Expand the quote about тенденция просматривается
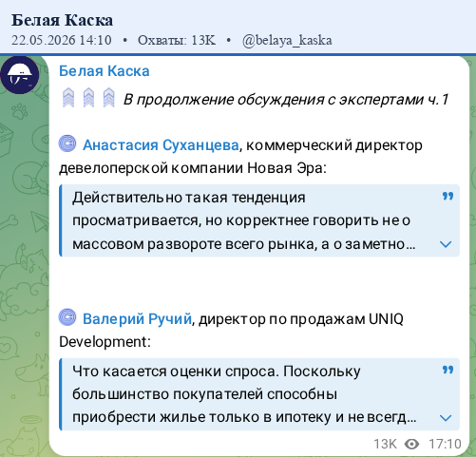476x457 pixels. click(x=446, y=244)
